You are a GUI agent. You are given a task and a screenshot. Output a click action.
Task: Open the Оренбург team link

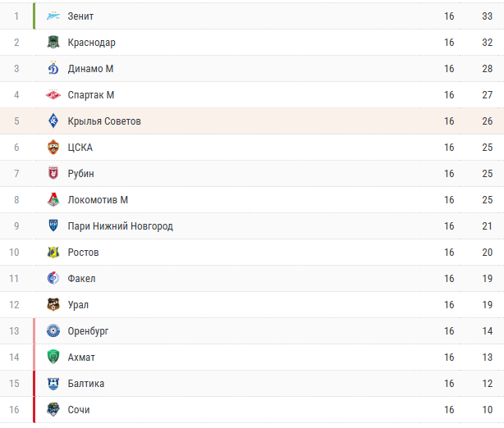88,331
